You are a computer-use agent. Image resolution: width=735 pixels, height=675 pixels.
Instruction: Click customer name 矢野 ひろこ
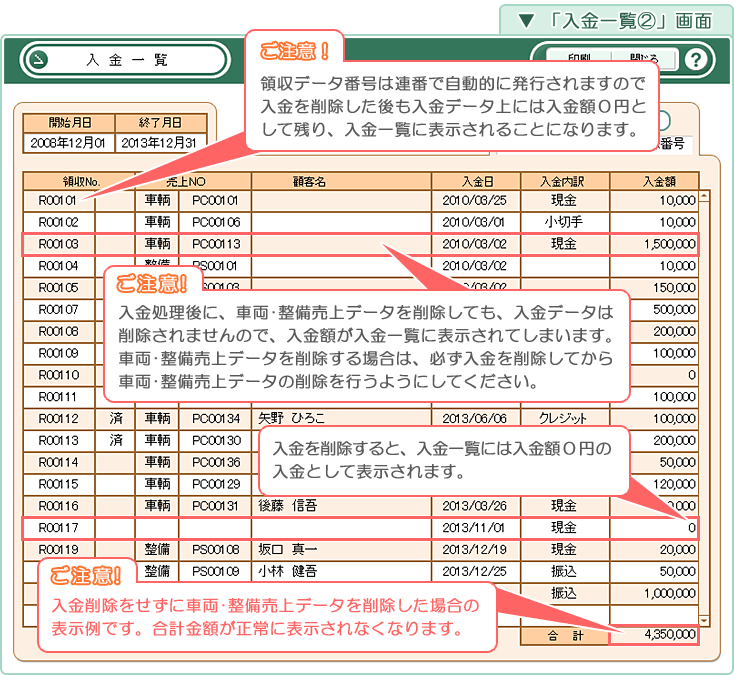point(291,418)
